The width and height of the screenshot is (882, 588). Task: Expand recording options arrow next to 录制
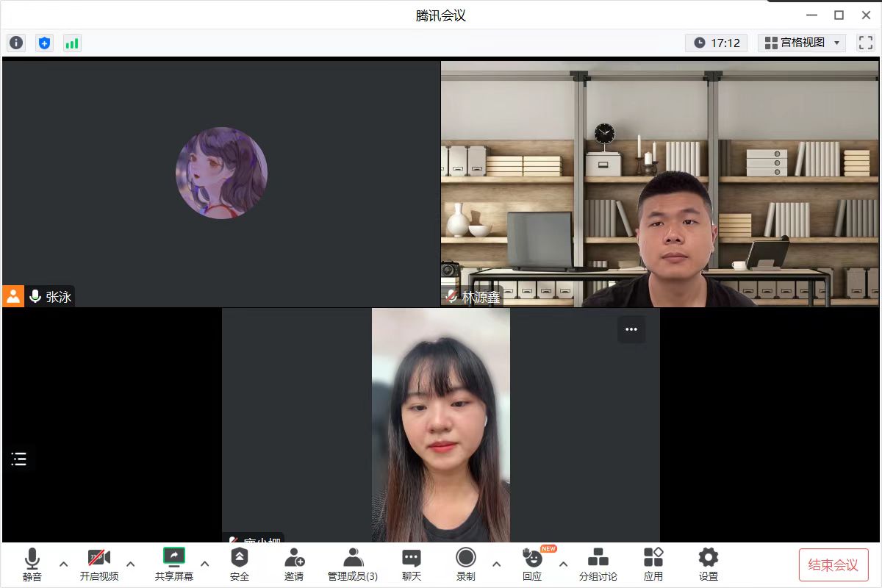[496, 564]
